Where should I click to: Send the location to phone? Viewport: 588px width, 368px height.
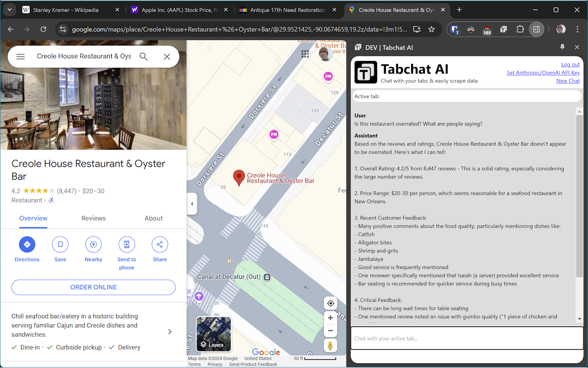point(127,244)
